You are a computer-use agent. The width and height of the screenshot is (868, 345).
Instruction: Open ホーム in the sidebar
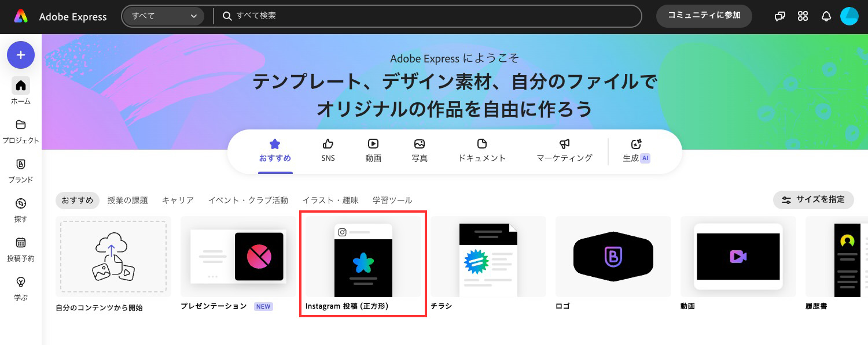[21, 91]
